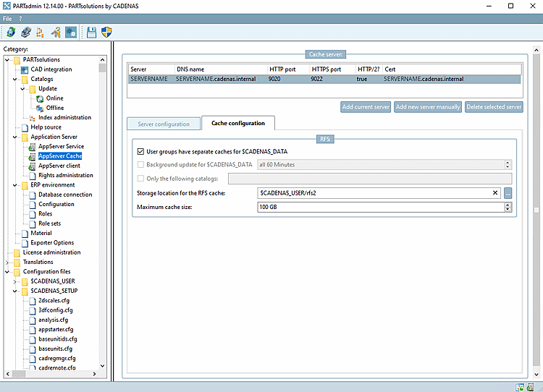Click the Database connection page icon

tap(32, 195)
